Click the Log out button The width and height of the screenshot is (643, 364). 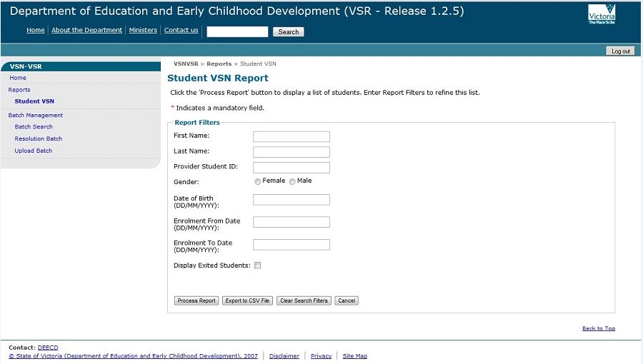point(620,51)
